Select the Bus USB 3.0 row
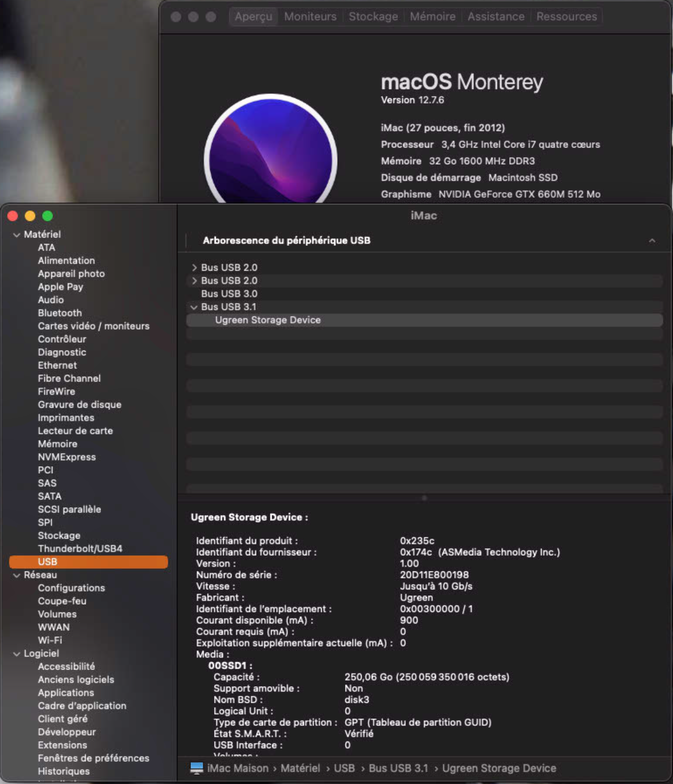The image size is (673, 784). 424,294
